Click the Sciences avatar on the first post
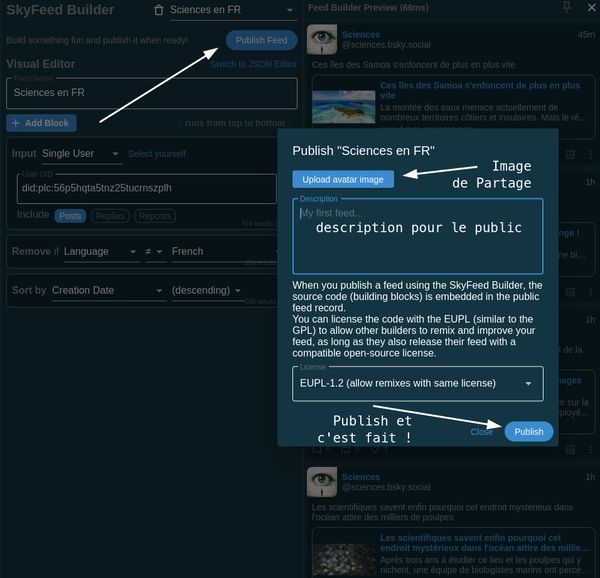The image size is (600, 578). (x=322, y=40)
